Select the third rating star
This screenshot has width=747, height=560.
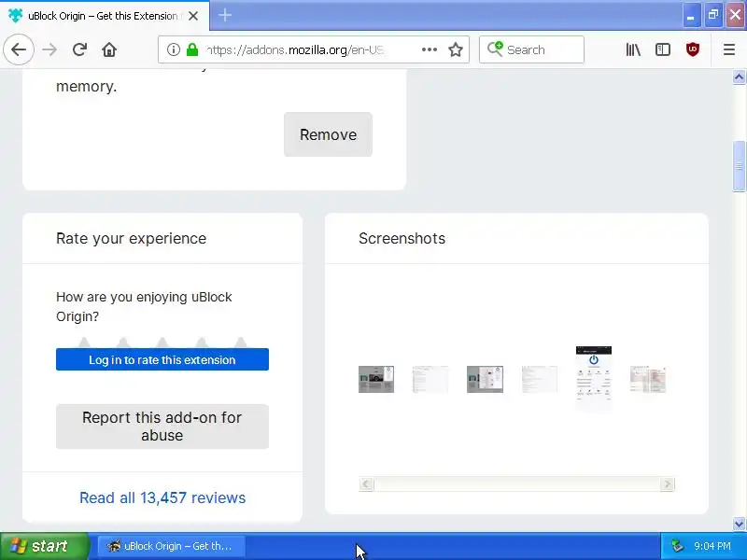(162, 343)
